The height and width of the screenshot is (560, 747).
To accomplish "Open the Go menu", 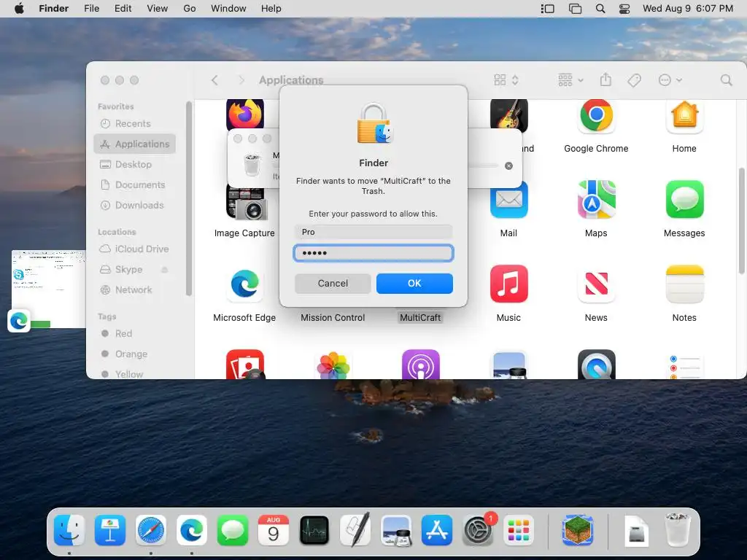I will pyautogui.click(x=190, y=9).
